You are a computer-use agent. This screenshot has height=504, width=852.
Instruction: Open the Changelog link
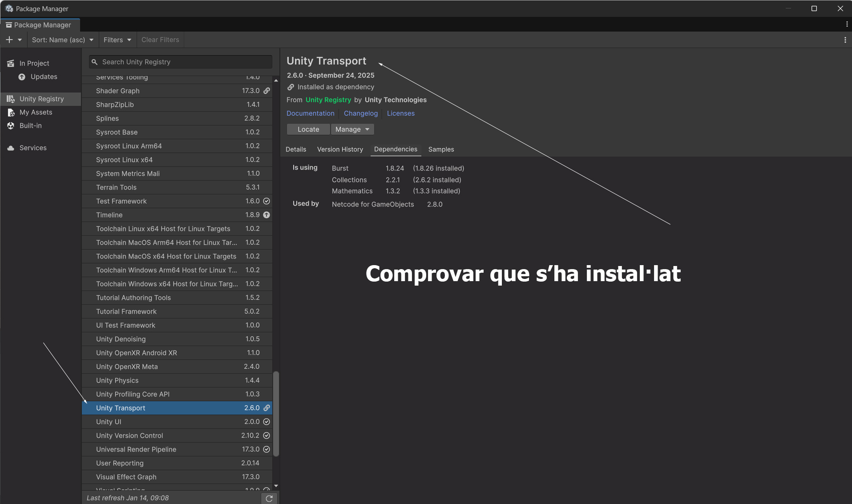point(360,113)
